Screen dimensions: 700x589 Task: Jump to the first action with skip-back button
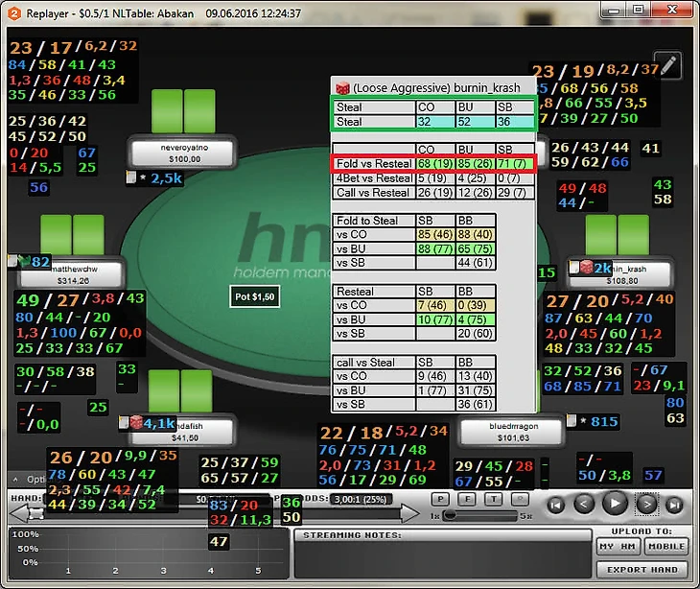556,505
